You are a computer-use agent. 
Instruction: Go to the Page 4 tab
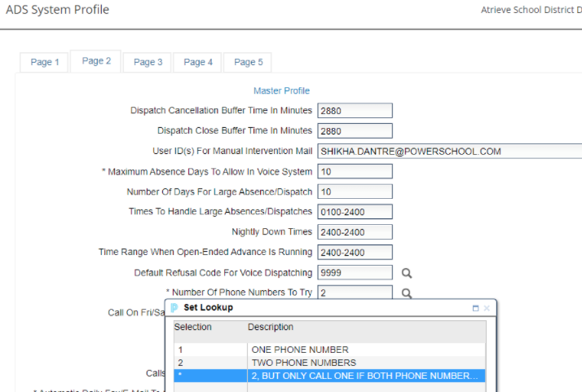[x=198, y=62]
